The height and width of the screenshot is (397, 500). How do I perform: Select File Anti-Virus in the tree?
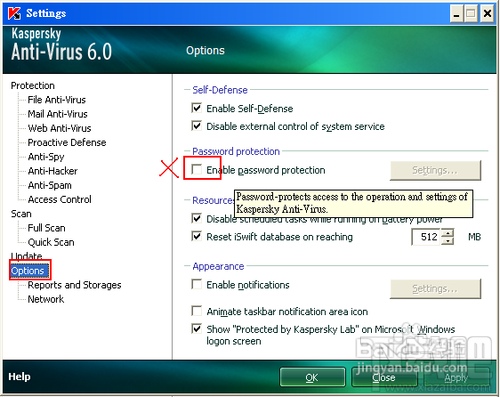[57, 100]
